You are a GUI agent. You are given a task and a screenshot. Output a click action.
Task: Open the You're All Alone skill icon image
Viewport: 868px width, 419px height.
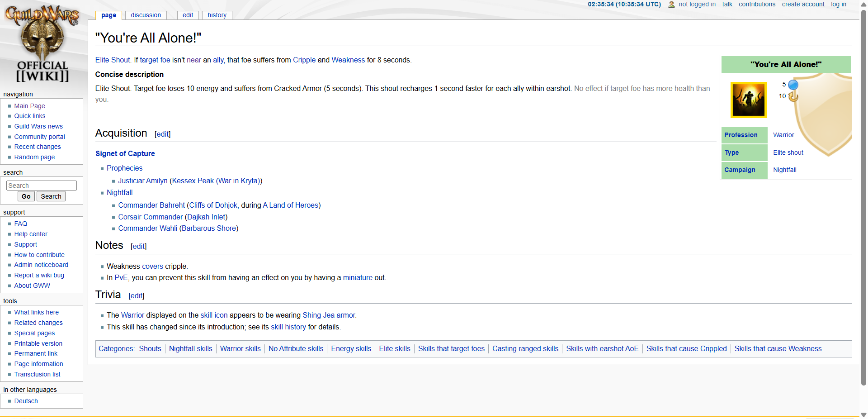[x=749, y=100]
